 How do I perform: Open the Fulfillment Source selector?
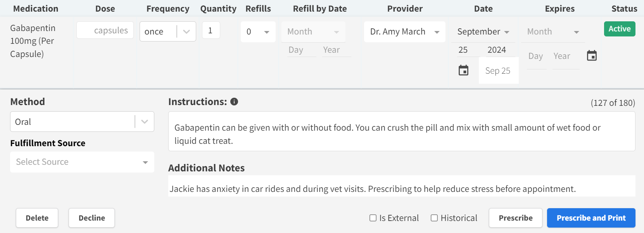tap(82, 162)
